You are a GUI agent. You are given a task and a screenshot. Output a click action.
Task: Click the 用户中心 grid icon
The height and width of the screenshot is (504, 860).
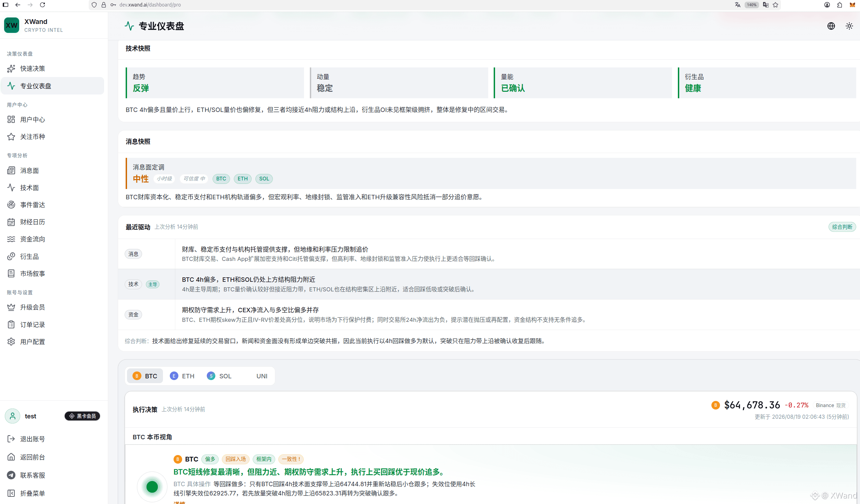coord(11,119)
